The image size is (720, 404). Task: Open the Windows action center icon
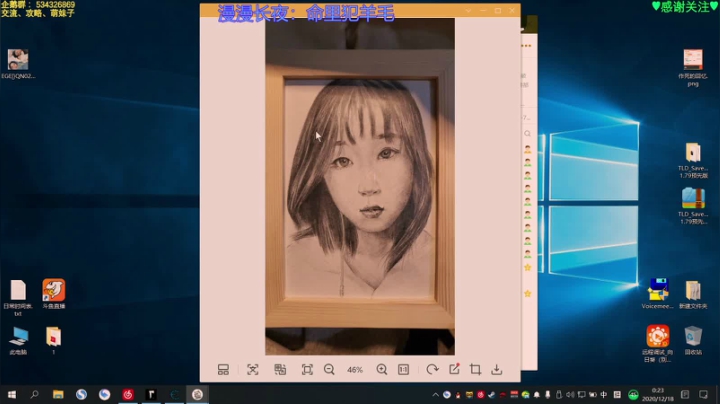pyautogui.click(x=703, y=395)
